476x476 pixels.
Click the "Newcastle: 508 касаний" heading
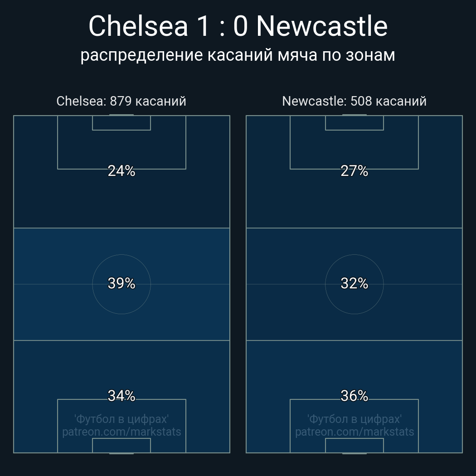click(x=354, y=101)
